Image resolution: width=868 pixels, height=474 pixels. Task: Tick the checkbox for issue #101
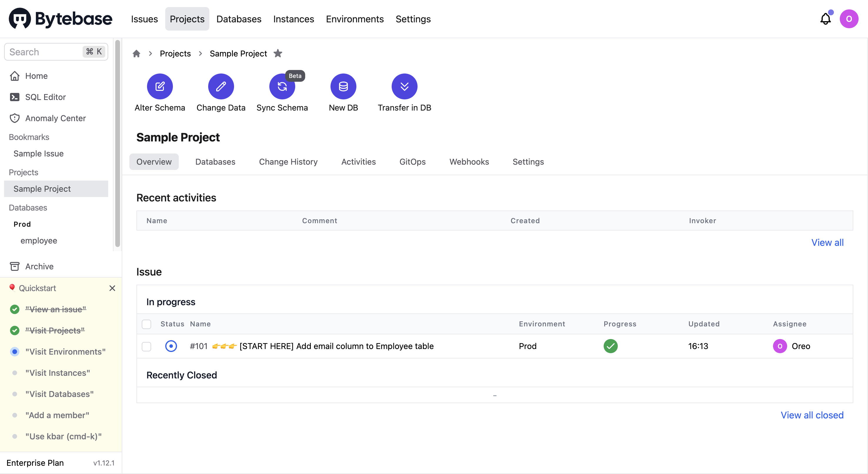[x=146, y=346]
